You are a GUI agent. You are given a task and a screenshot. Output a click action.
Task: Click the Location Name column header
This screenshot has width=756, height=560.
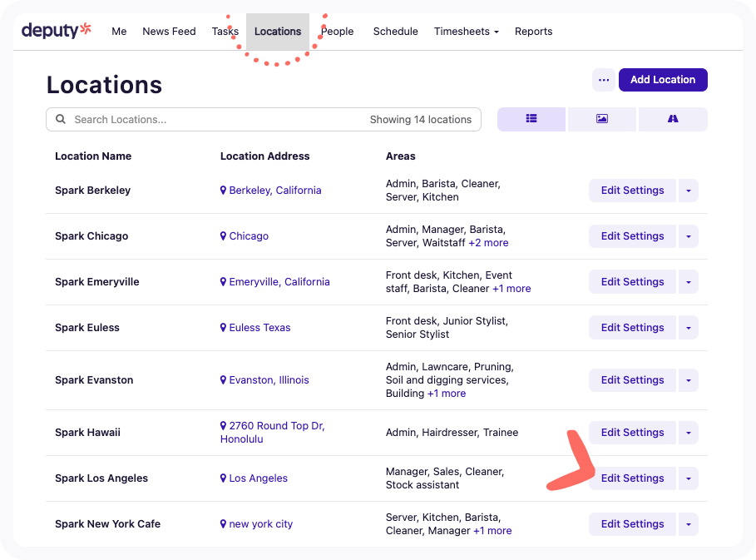pyautogui.click(x=93, y=156)
